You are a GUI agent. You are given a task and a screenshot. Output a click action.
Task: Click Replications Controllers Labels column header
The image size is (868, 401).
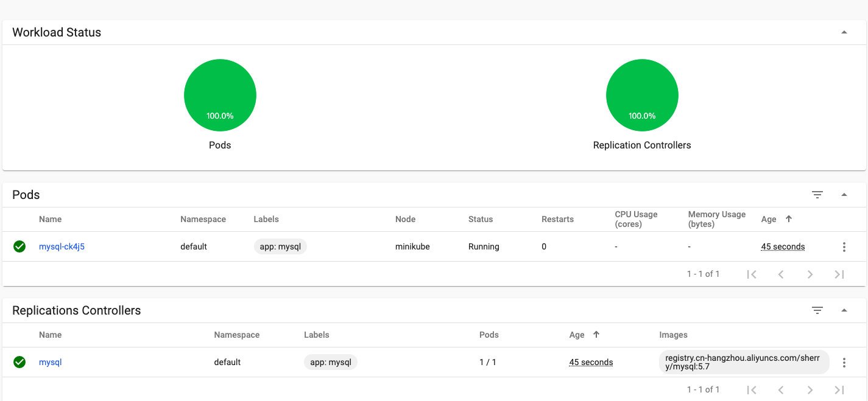[x=316, y=335]
